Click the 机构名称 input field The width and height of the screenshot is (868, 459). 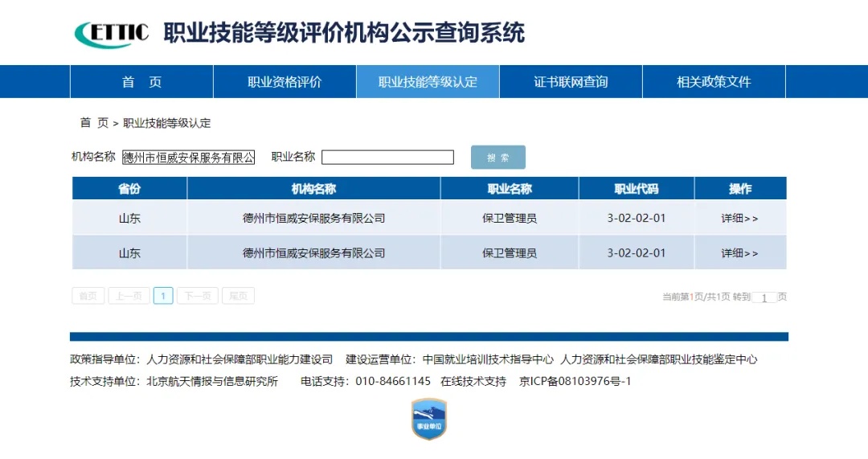(188, 158)
